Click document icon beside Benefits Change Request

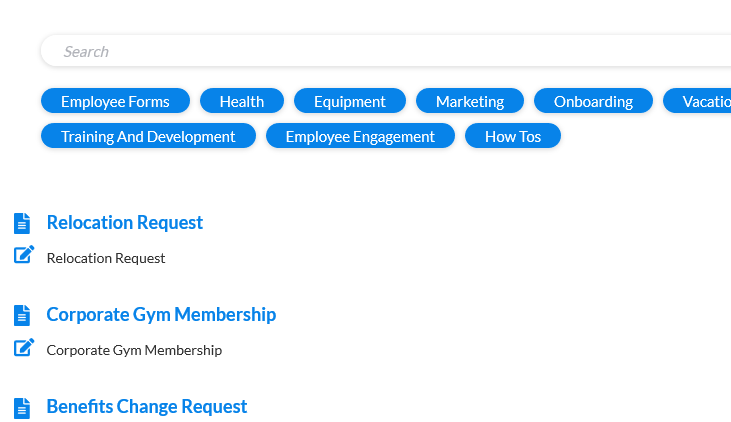tap(22, 408)
